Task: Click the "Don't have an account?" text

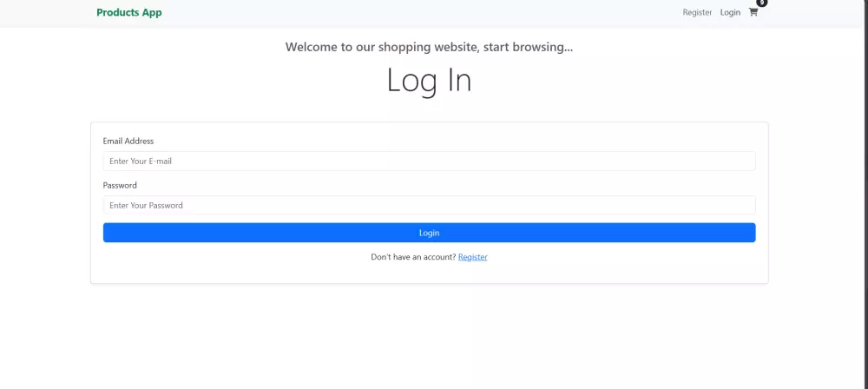Action: click(x=413, y=257)
